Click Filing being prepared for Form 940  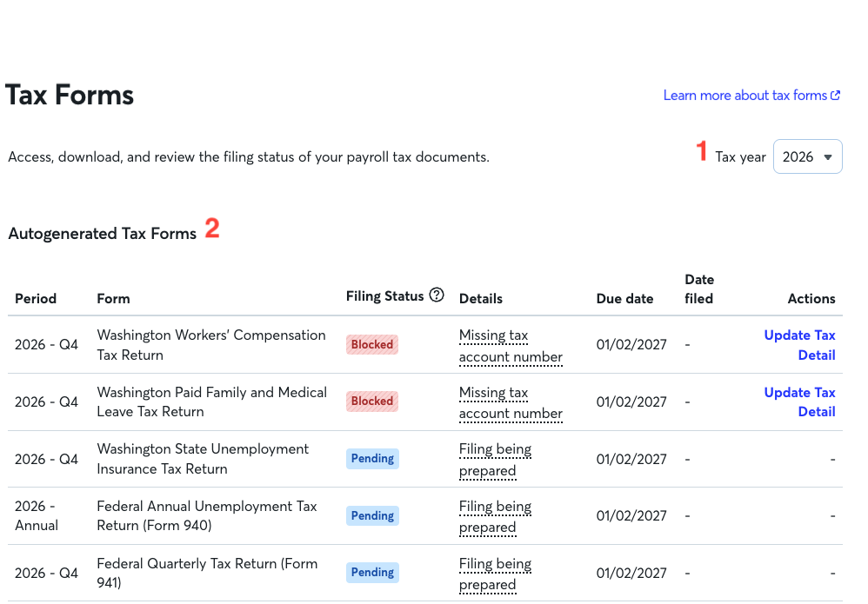(495, 517)
